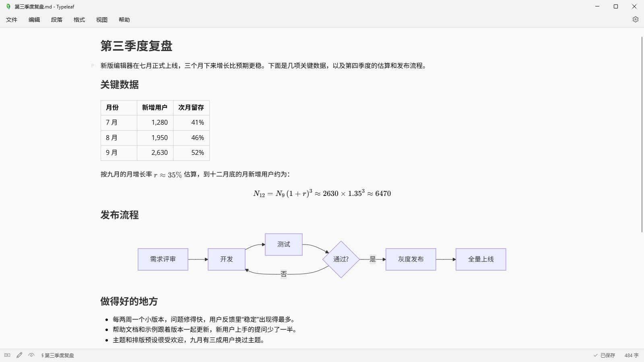
Task: Click the 否 edge label in flowchart
Action: (x=284, y=274)
